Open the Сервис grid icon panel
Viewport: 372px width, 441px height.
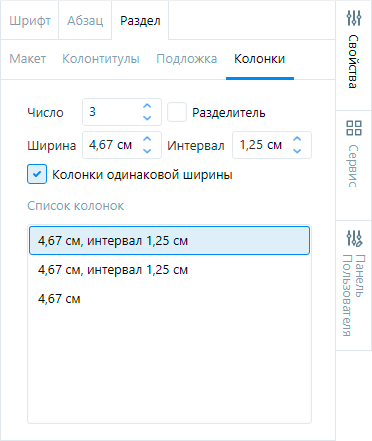(354, 128)
